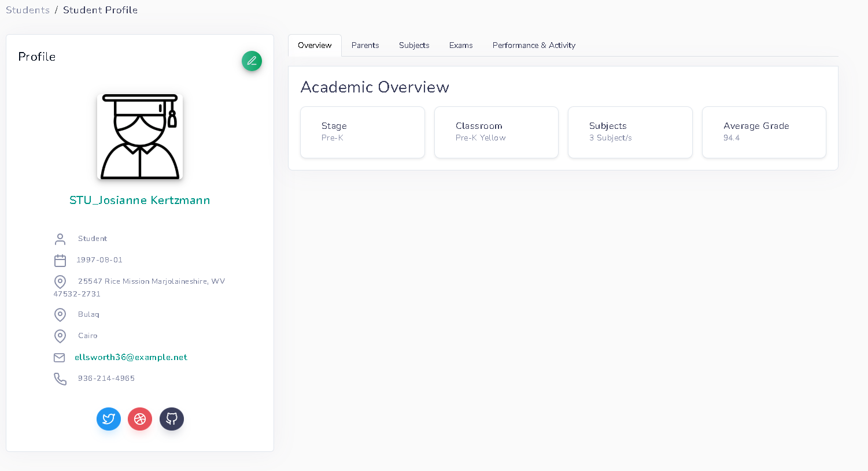Viewport: 868px width, 471px height.
Task: Open the Twitter social link icon
Action: pos(109,419)
